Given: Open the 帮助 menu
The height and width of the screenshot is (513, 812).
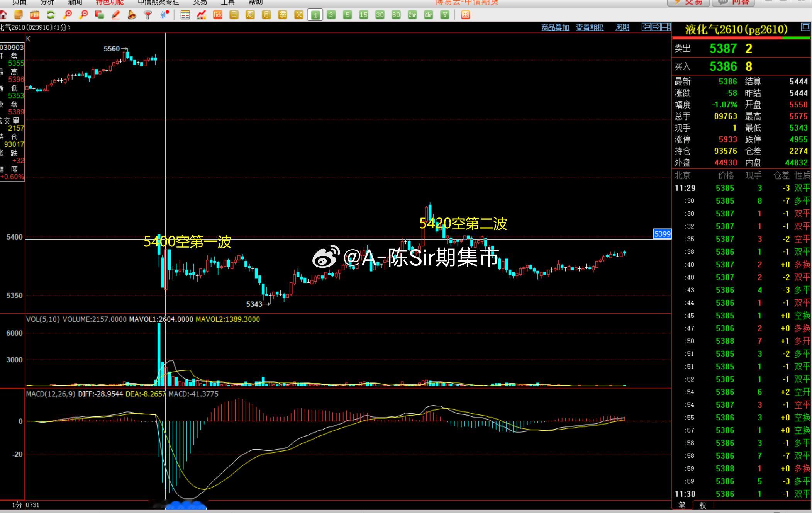Looking at the screenshot, I should click(256, 2).
